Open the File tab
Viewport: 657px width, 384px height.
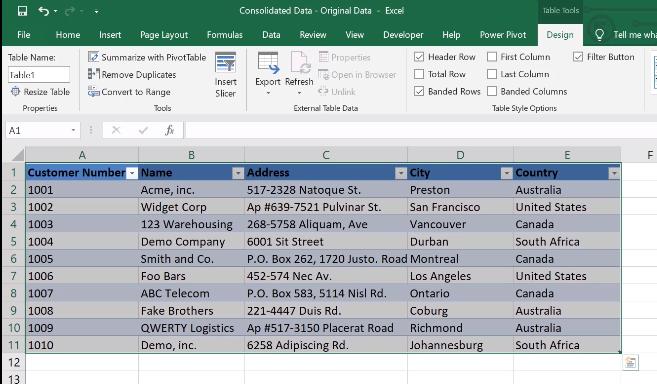[x=23, y=35]
